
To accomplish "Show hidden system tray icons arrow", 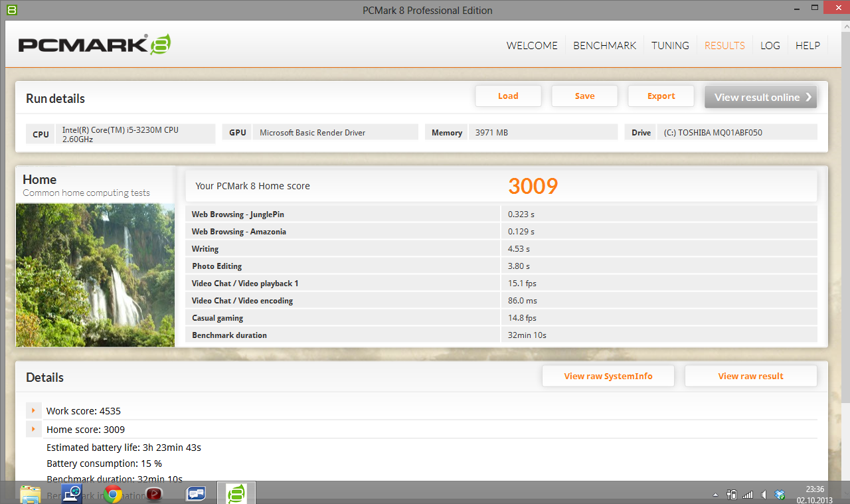I will click(x=715, y=495).
